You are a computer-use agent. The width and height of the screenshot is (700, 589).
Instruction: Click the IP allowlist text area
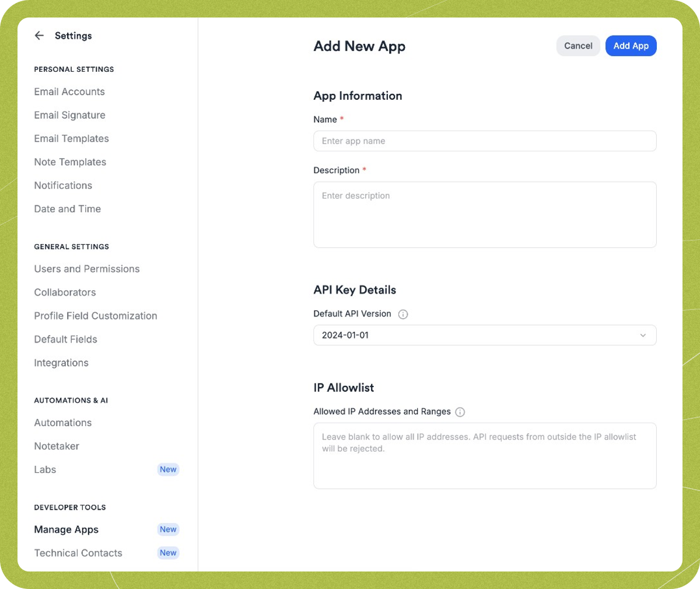pyautogui.click(x=485, y=455)
